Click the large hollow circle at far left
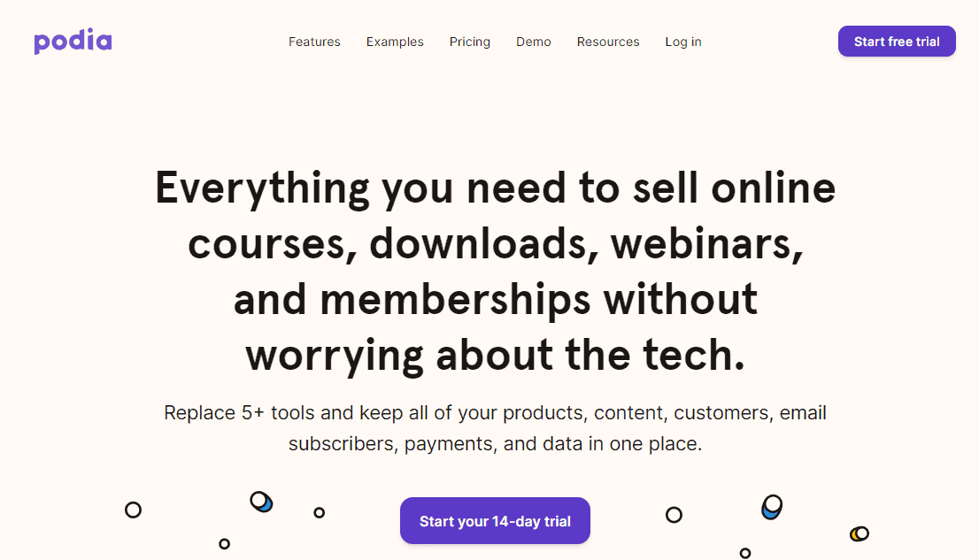The width and height of the screenshot is (979, 560). coord(133,510)
